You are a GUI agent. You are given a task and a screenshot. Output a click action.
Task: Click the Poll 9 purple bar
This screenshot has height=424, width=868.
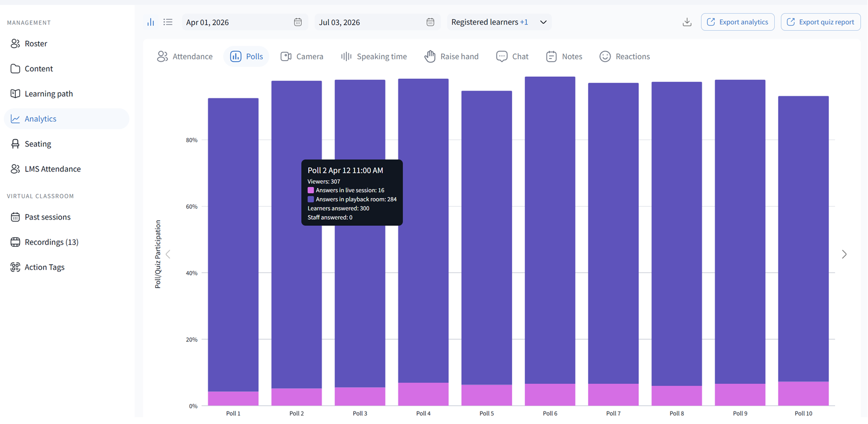point(740,232)
